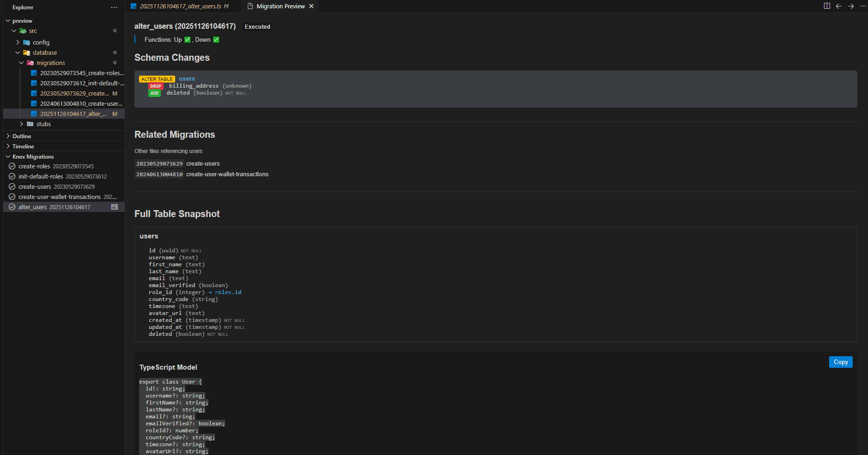
Task: Click check circle next to init-default-roles migration
Action: coord(12,176)
